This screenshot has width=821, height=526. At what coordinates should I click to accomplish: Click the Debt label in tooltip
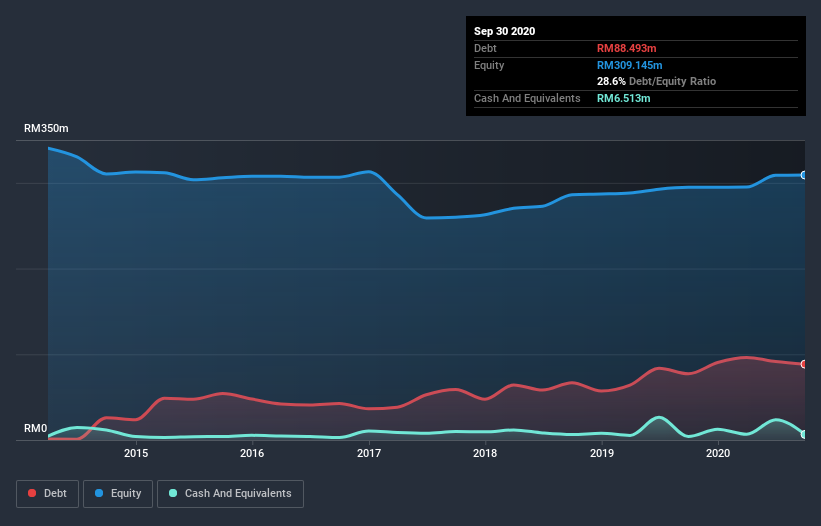485,48
